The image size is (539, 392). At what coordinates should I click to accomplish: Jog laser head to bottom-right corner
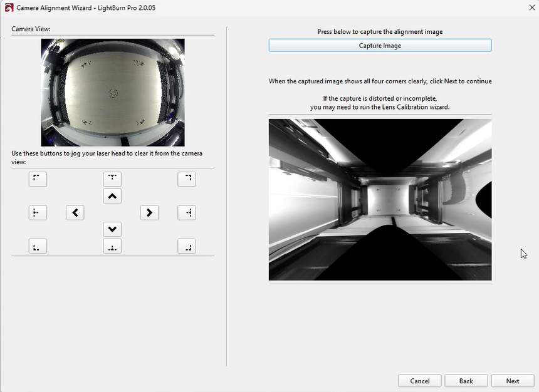tap(187, 246)
